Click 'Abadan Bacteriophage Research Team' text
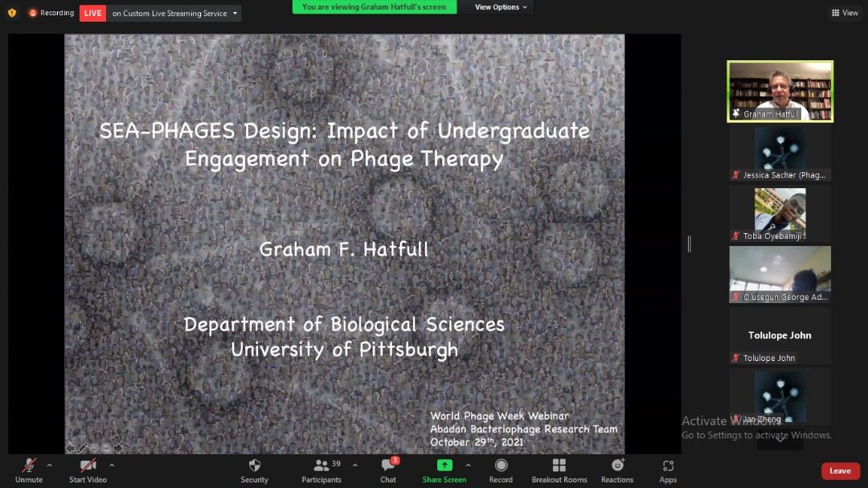This screenshot has width=868, height=488. pos(524,429)
